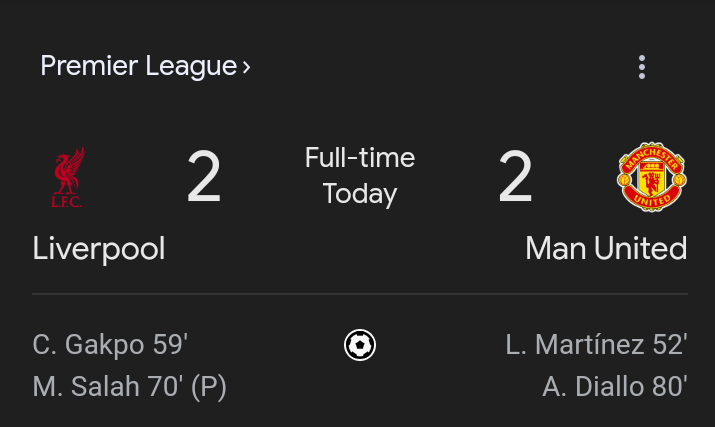Open the three-dot more options menu
The image size is (715, 427).
pyautogui.click(x=641, y=67)
